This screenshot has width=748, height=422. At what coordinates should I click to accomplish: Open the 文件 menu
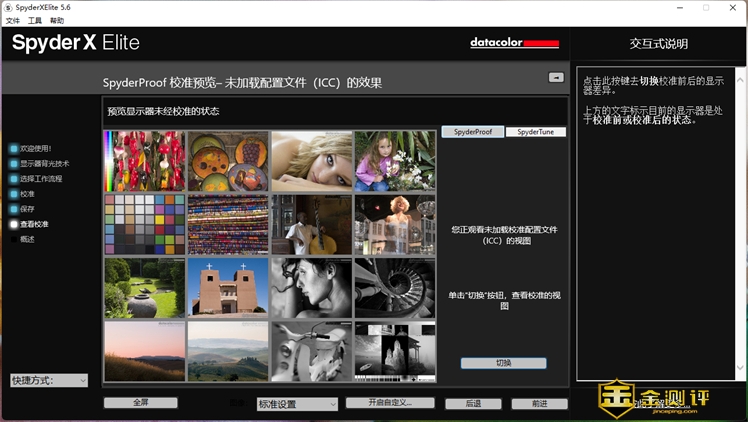point(13,20)
